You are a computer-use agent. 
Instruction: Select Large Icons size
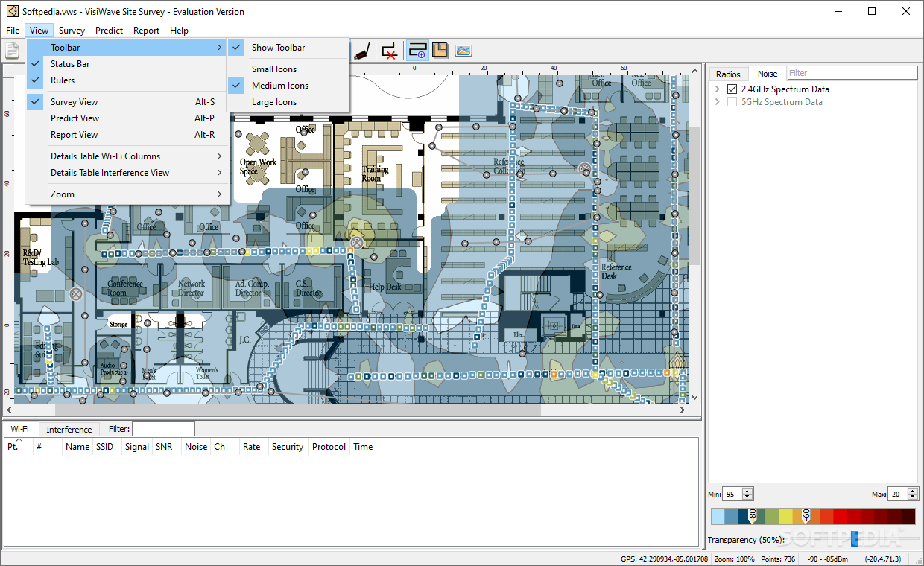[288, 102]
